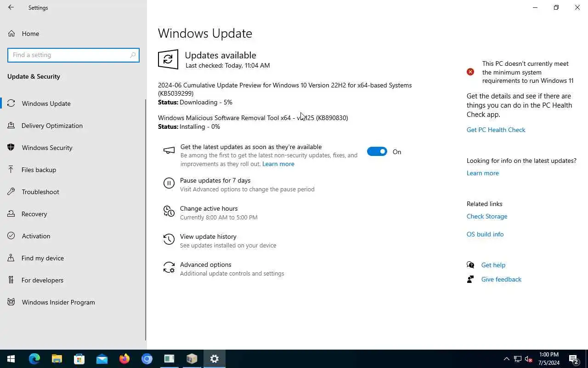Click the Status: Downloading - 5% text
588x368 pixels.
click(195, 102)
